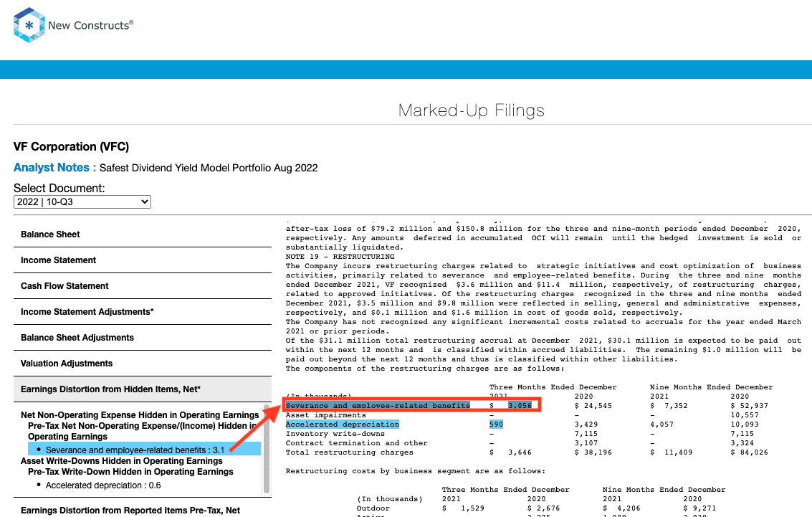Click the 'VF Corporation (VFC)' heading

click(72, 146)
